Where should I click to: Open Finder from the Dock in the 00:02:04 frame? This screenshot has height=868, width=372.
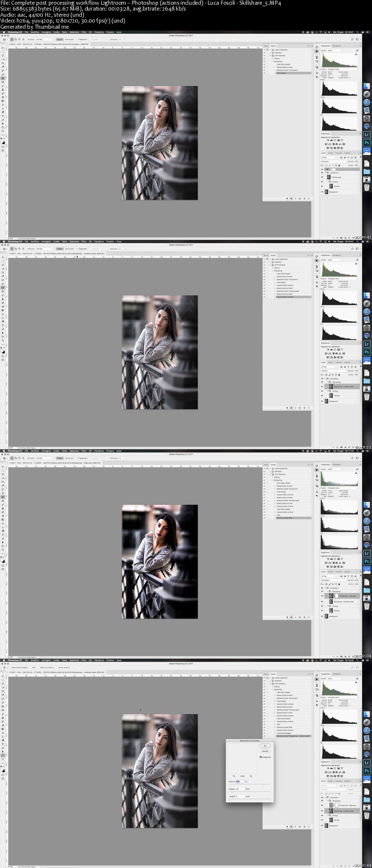[x=367, y=505]
